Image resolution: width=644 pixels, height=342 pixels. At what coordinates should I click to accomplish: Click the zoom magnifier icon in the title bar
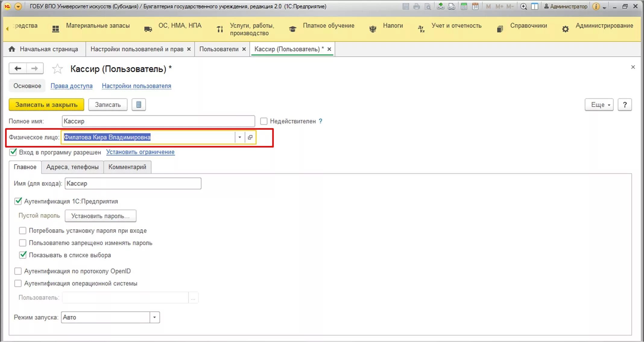(x=523, y=6)
